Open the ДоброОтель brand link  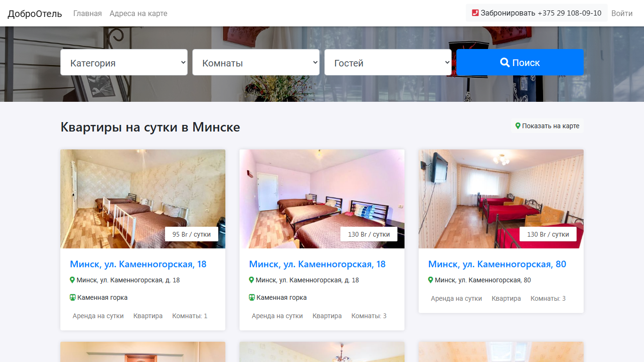35,14
